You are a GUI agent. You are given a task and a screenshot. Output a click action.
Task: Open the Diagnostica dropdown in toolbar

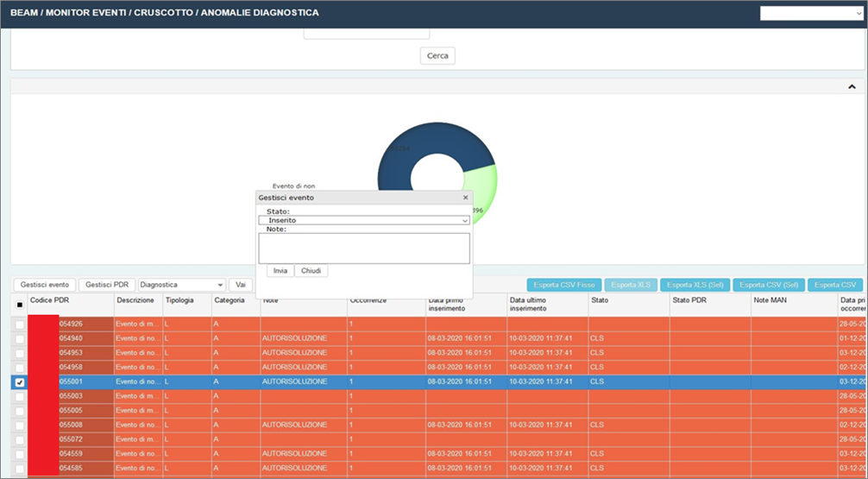(182, 285)
